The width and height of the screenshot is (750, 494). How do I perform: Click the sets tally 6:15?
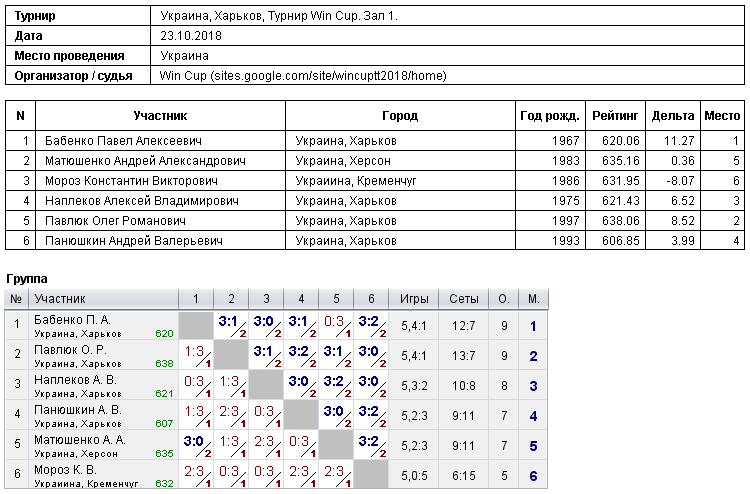point(463,476)
